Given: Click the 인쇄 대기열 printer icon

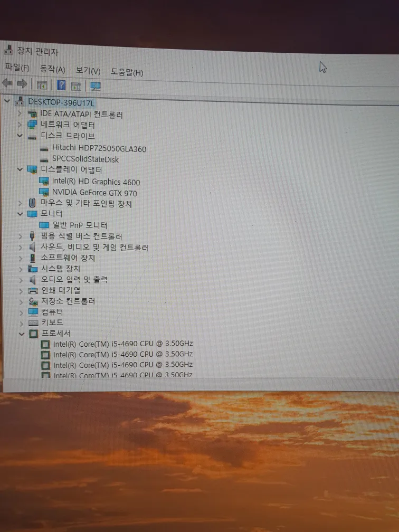Looking at the screenshot, I should (x=33, y=290).
